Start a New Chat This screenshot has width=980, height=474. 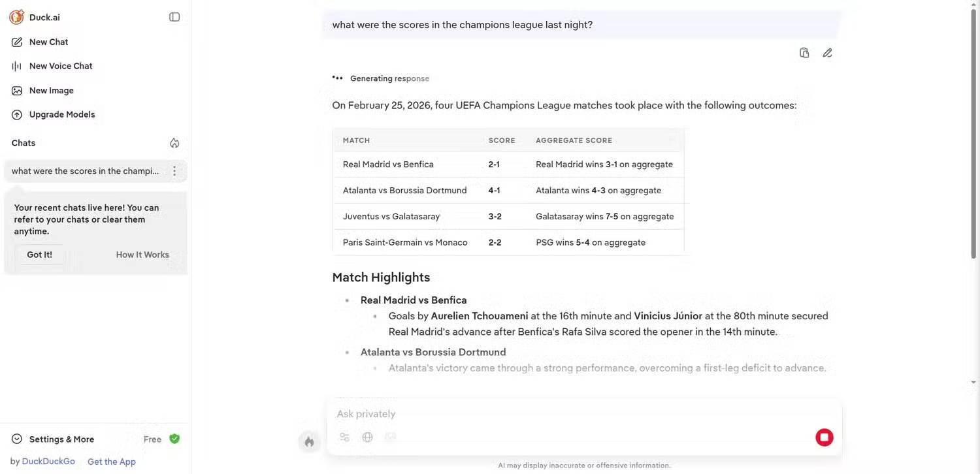click(x=48, y=42)
